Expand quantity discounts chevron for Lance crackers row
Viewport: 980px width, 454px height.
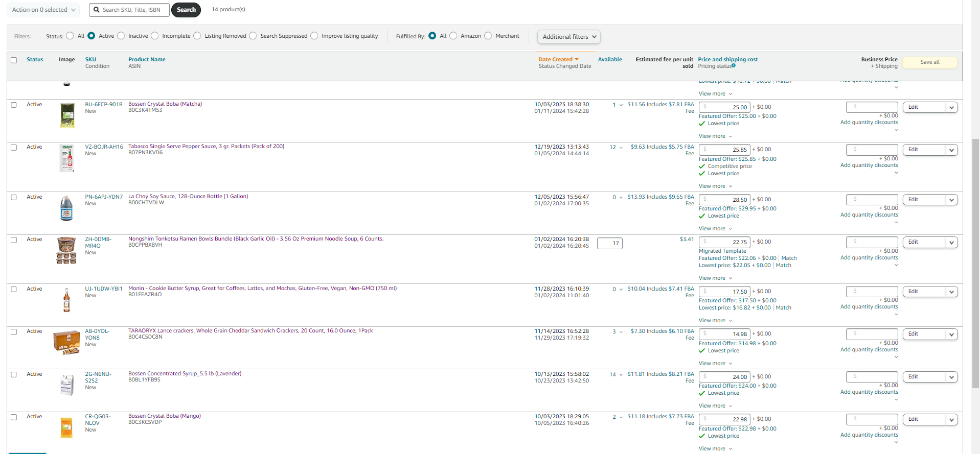896,357
